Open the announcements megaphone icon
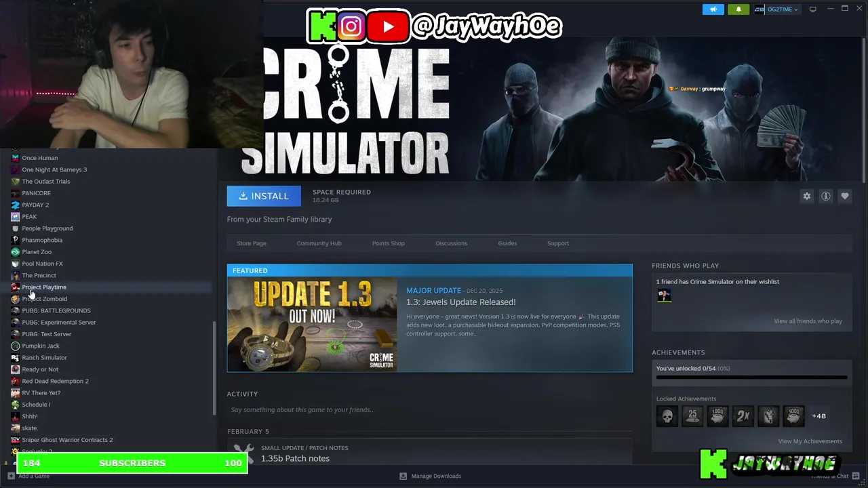This screenshot has width=868, height=488. 713,9
